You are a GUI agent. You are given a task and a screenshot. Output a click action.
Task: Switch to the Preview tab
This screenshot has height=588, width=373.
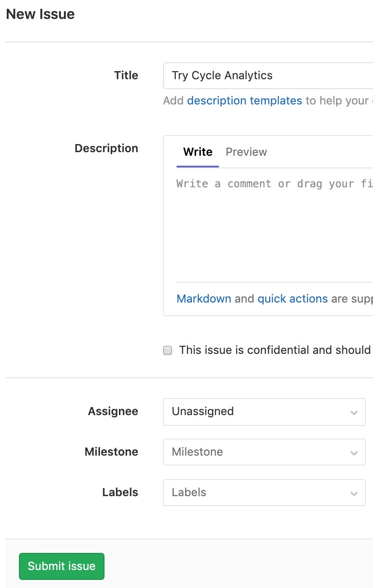[x=246, y=152]
